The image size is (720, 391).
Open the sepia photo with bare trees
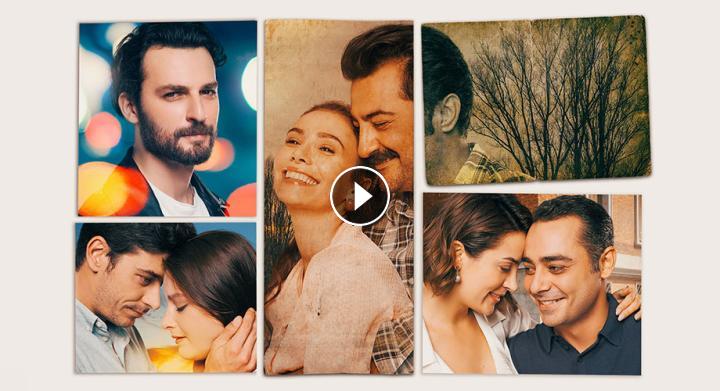point(536,100)
